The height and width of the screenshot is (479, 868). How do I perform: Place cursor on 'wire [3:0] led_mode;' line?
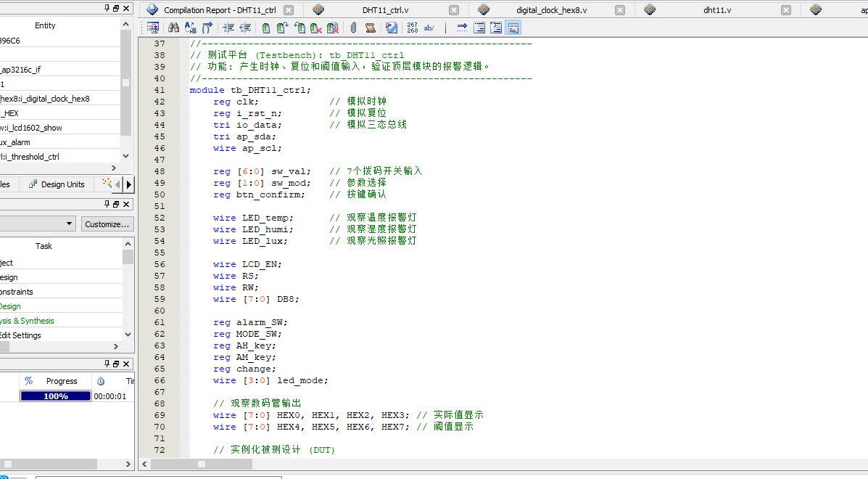(270, 380)
